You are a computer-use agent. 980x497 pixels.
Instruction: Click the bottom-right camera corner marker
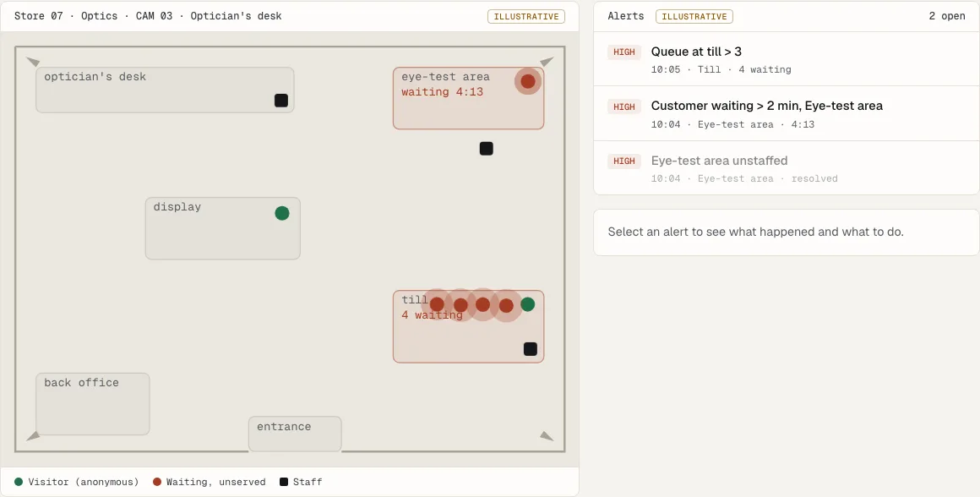[547, 436]
